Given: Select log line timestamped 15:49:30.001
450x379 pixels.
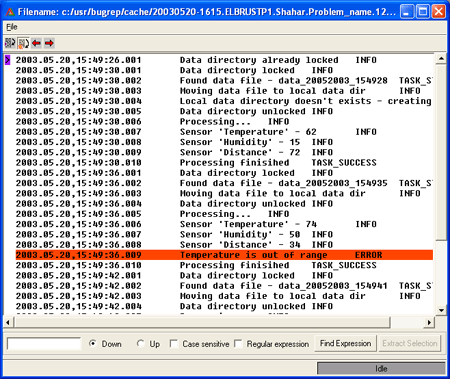Looking at the screenshot, I should click(x=224, y=70).
